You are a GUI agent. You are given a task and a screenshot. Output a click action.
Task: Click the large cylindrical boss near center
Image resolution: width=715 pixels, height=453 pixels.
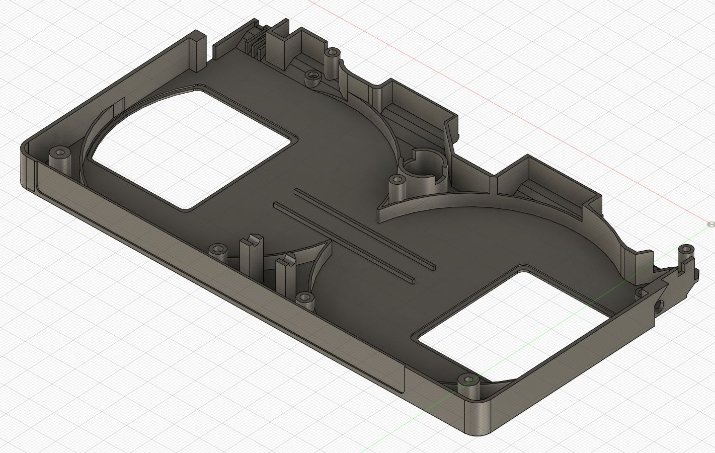tap(425, 170)
